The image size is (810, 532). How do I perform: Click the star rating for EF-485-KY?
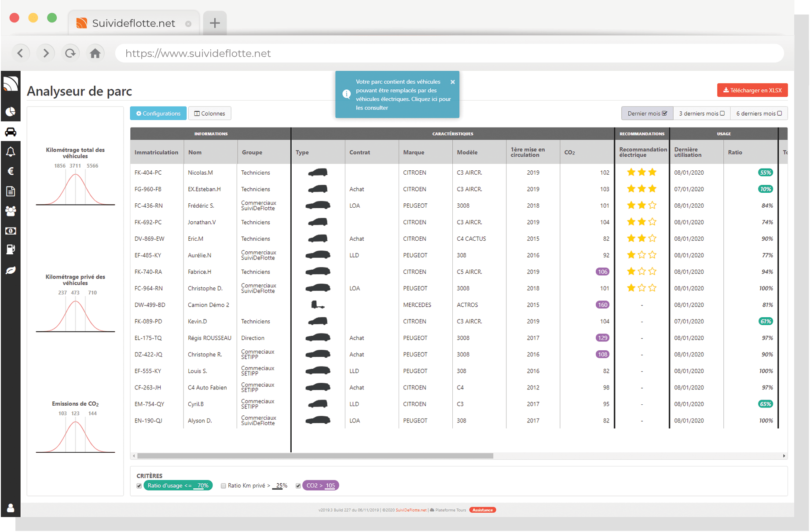[x=641, y=255]
